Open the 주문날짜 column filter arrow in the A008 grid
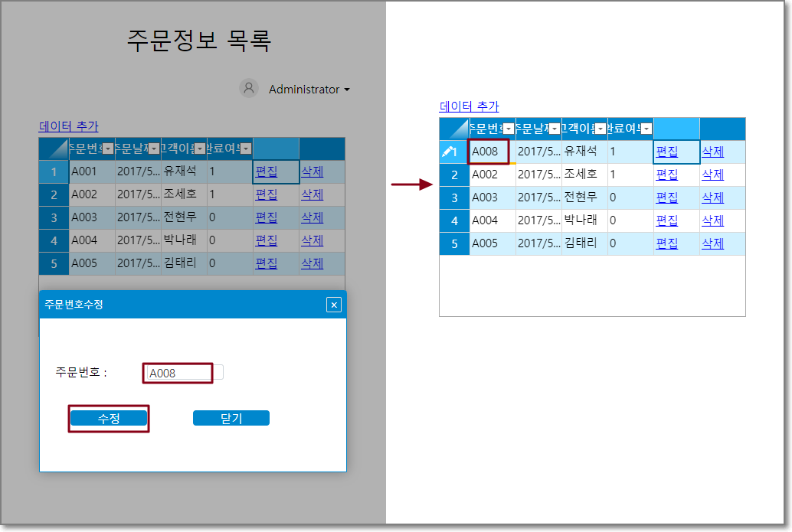This screenshot has width=792, height=532. pyautogui.click(x=555, y=129)
